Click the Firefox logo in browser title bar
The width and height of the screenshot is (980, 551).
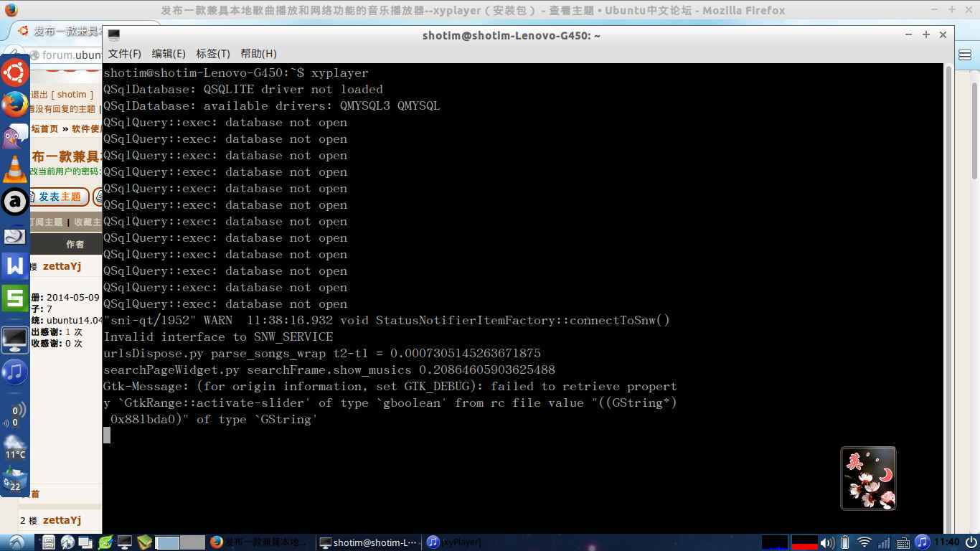coord(10,10)
